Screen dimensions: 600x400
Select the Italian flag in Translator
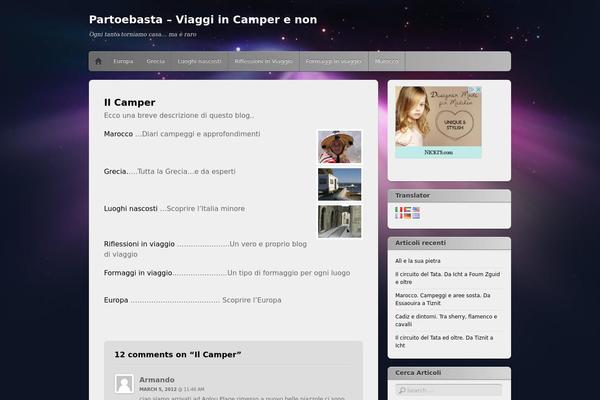coord(399,210)
